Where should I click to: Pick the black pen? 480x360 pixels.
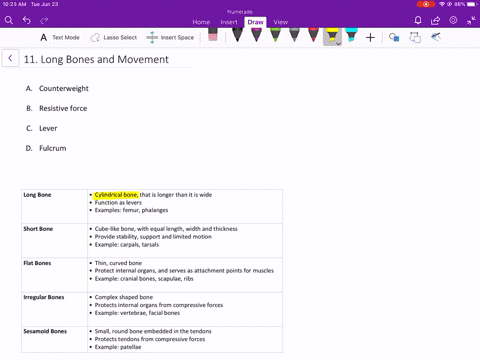click(x=237, y=35)
